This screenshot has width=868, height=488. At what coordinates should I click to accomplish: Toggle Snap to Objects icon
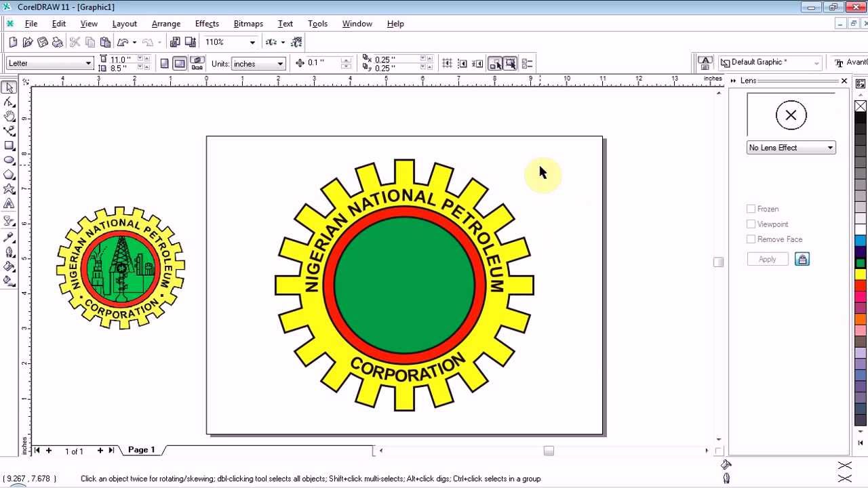click(478, 64)
